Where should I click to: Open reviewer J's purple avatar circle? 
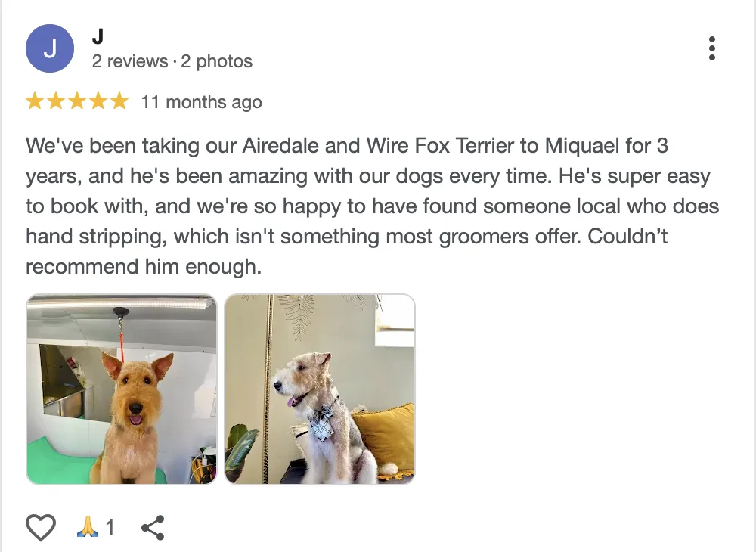(x=50, y=48)
